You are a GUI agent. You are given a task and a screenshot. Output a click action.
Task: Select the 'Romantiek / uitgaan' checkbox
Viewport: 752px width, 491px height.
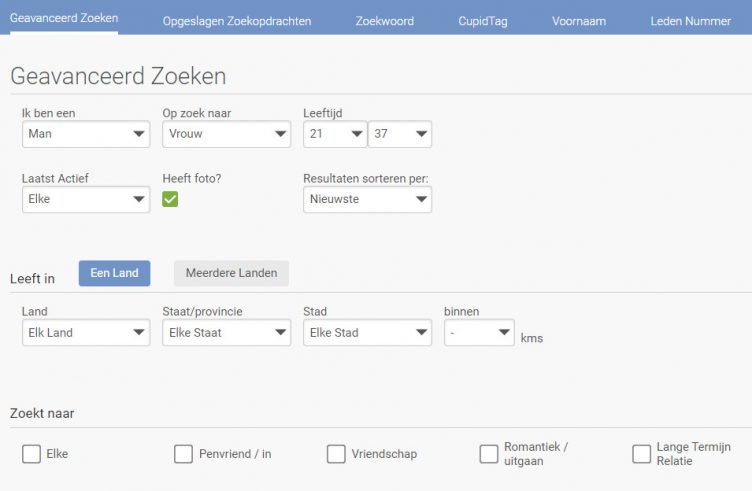click(488, 454)
